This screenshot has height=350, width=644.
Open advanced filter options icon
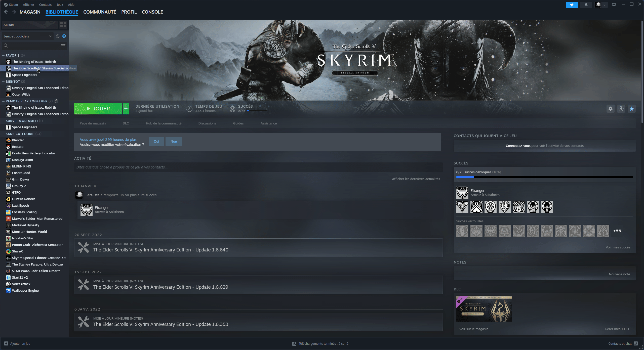coord(63,46)
